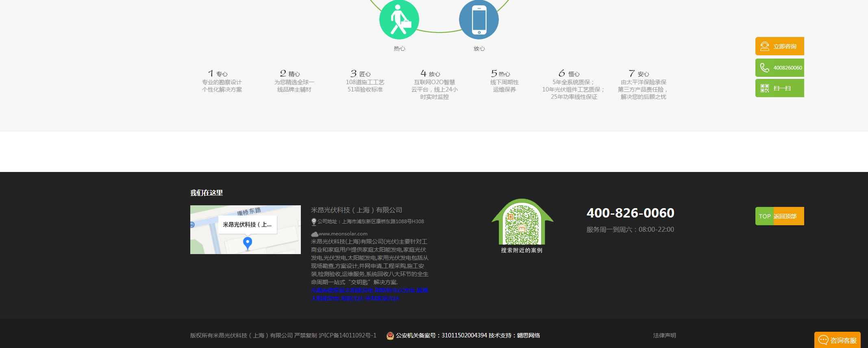Open the 法律声明 link
The width and height of the screenshot is (868, 348).
click(664, 335)
